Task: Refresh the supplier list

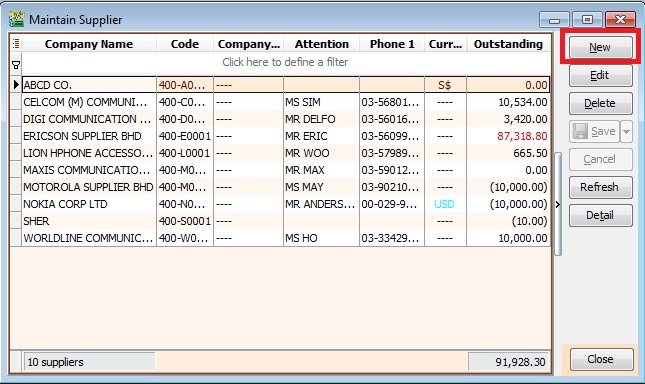Action: coord(601,187)
